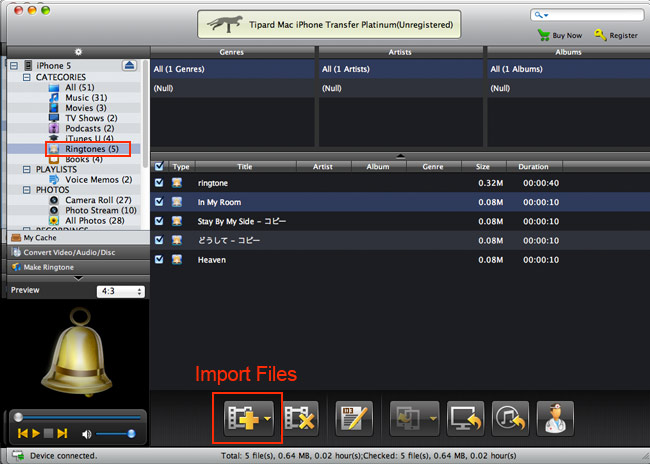
Task: Mute with the speaker volume icon
Action: tap(86, 434)
